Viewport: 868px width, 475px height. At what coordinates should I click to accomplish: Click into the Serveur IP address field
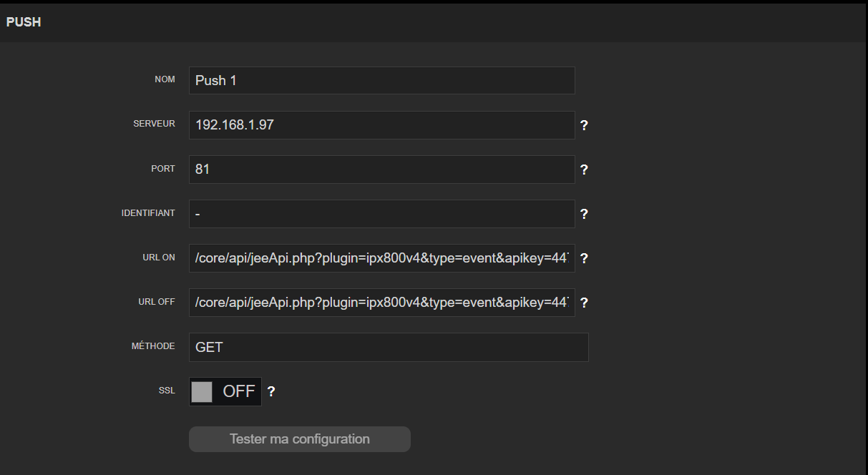click(x=381, y=125)
